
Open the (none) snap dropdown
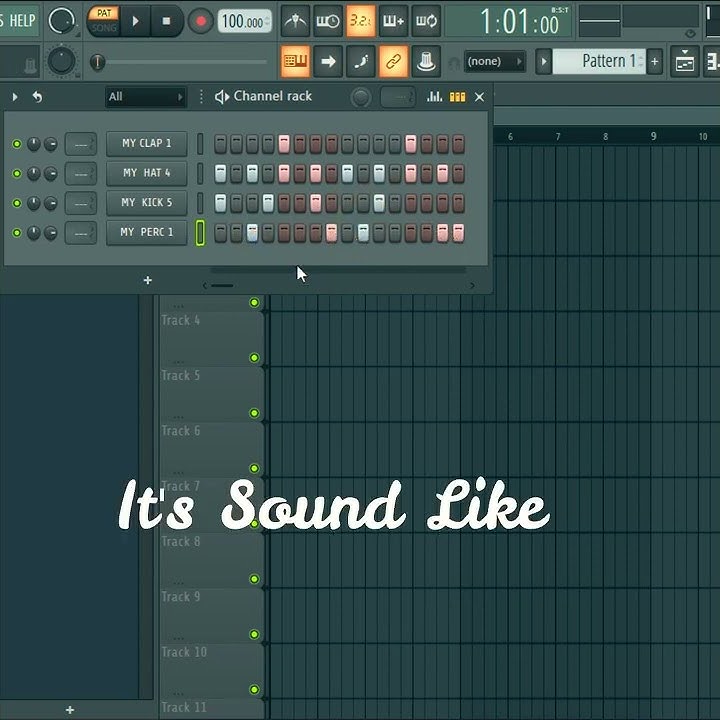coord(495,61)
